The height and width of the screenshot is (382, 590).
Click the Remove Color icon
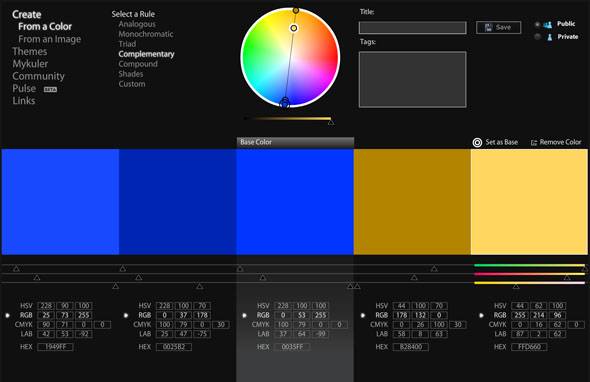tap(534, 143)
